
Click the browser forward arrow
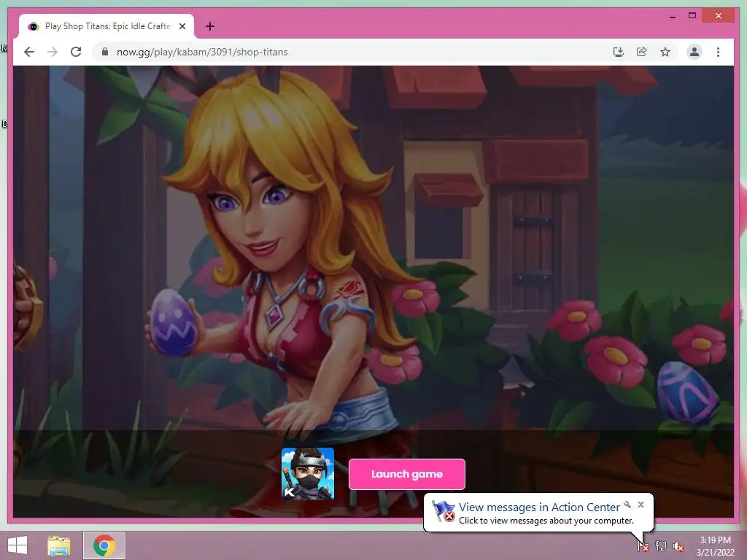tap(53, 52)
